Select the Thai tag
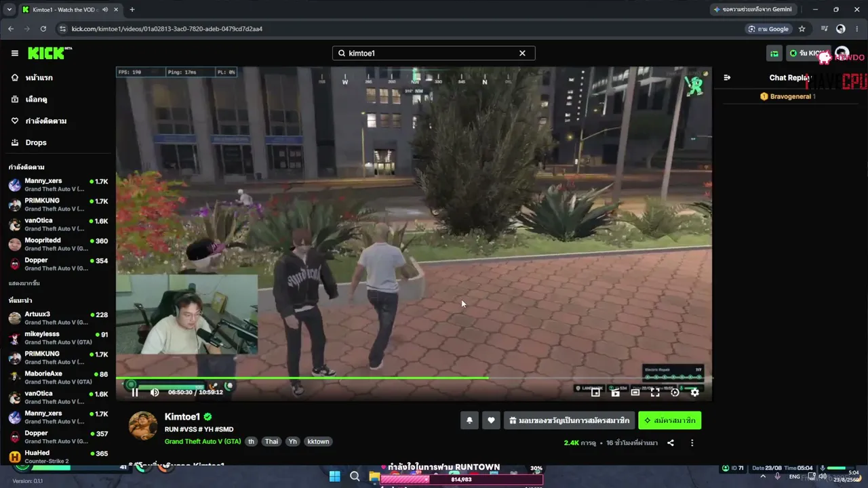 tap(271, 441)
